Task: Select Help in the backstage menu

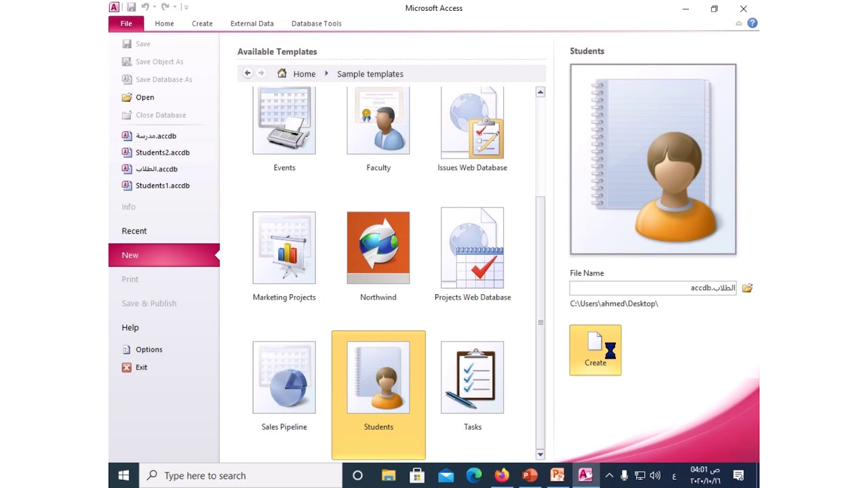Action: tap(130, 327)
